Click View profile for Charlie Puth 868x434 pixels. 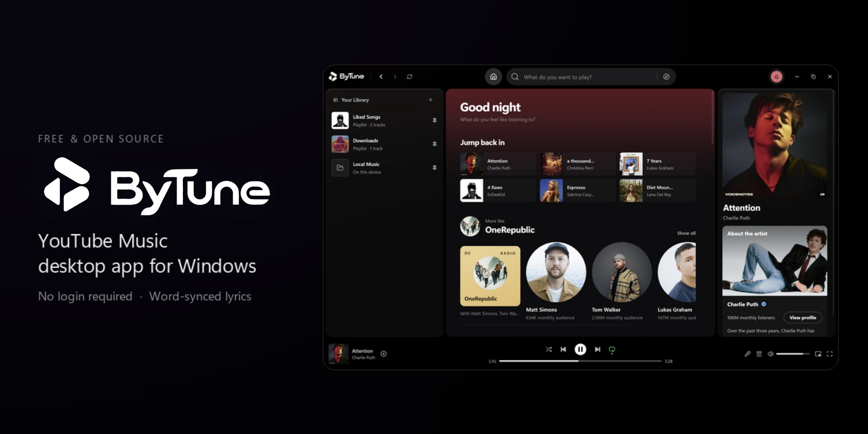pyautogui.click(x=802, y=317)
